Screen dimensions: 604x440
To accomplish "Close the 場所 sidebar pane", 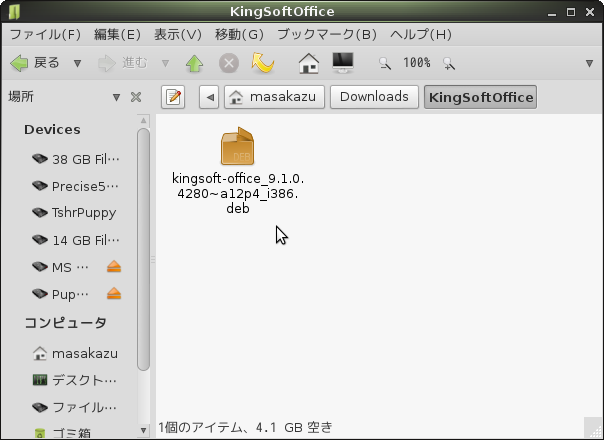I will click(x=136, y=97).
